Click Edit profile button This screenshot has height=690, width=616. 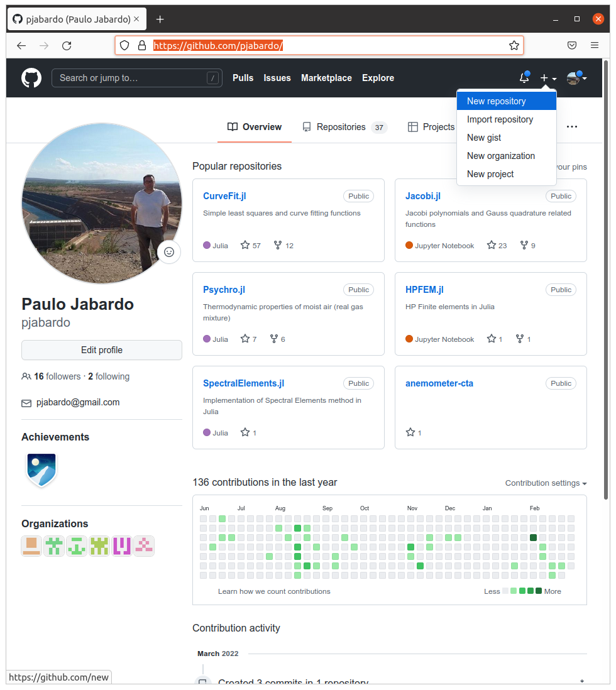[x=102, y=350]
